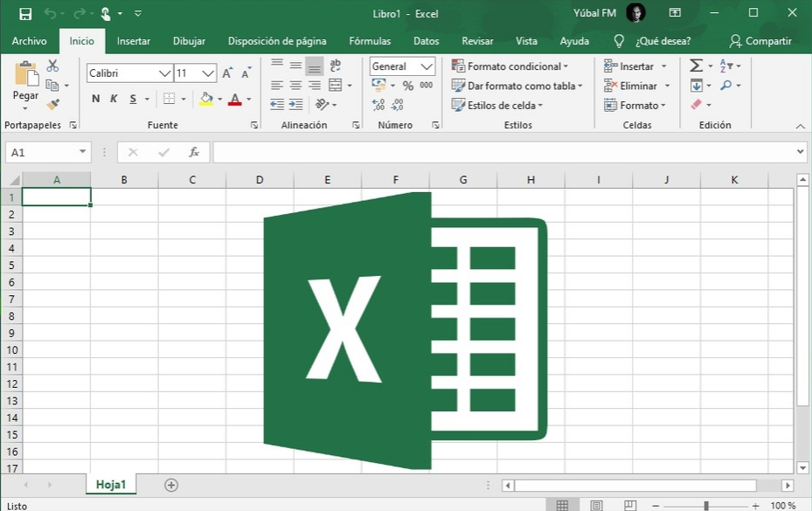
Task: Click the Compartir button
Action: (760, 41)
